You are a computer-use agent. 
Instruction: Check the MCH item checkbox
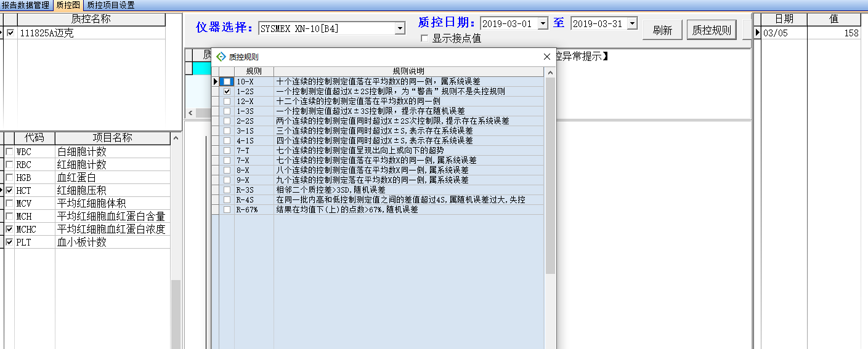click(9, 216)
